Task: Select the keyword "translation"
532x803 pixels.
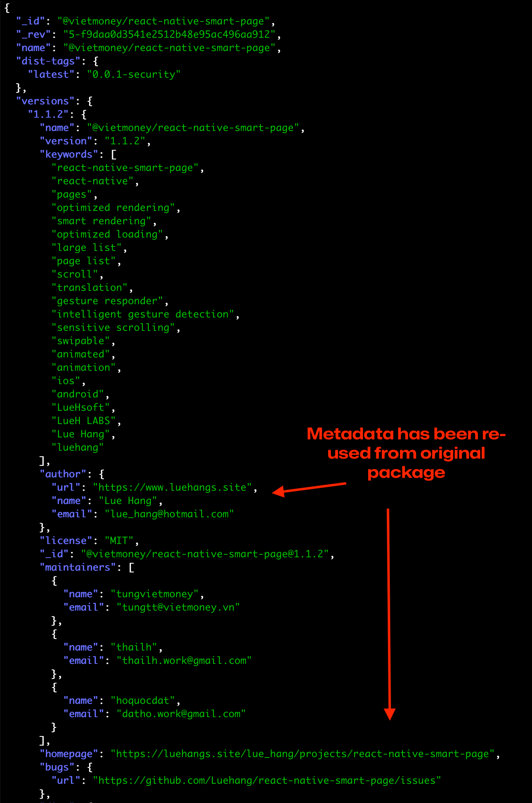Action: pos(90,288)
